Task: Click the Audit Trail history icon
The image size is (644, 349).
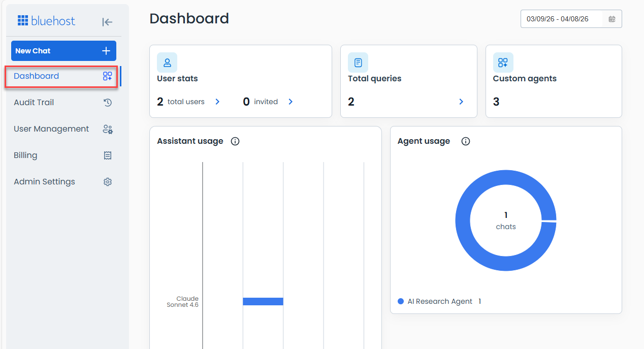Action: (x=108, y=103)
